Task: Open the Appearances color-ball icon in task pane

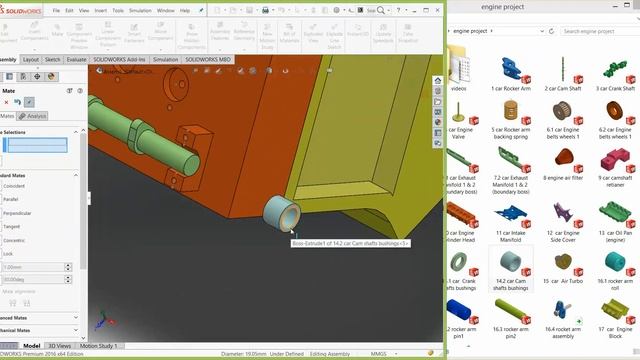Action: tap(438, 122)
